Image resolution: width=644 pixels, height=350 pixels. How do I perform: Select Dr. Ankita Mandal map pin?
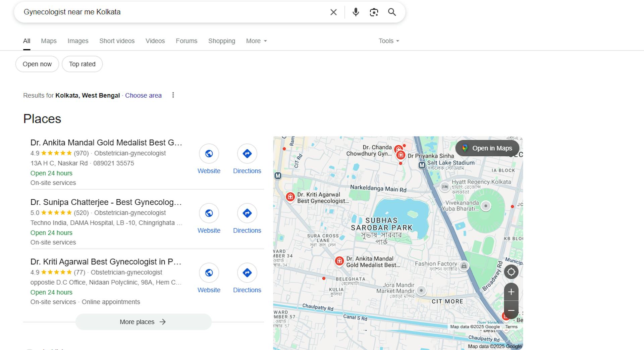tap(339, 261)
